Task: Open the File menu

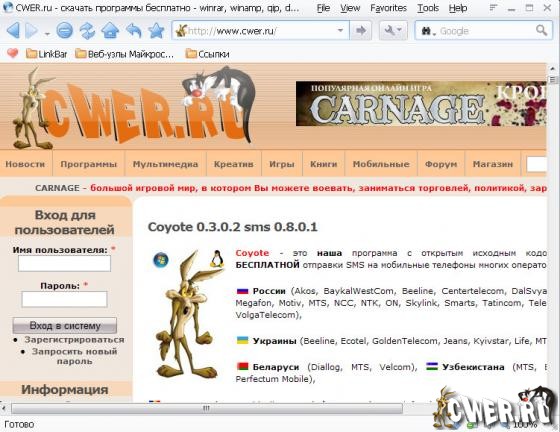Action: tap(323, 8)
